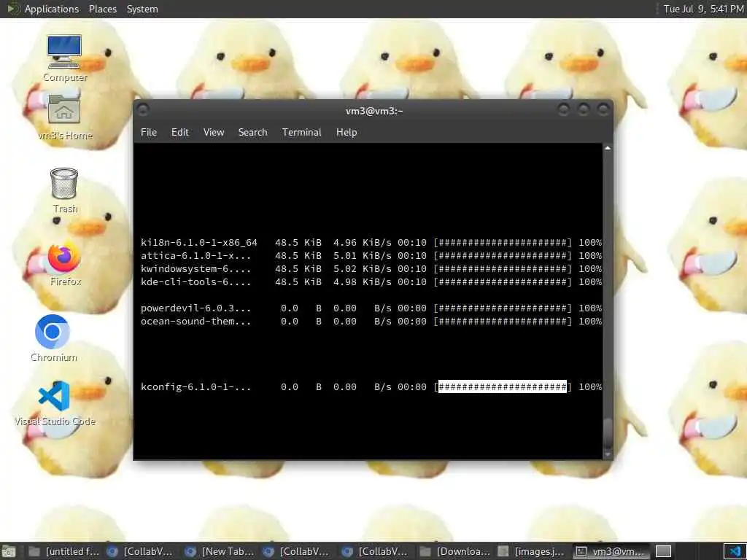
Task: Launch Firefox from the desktop
Action: point(64,263)
